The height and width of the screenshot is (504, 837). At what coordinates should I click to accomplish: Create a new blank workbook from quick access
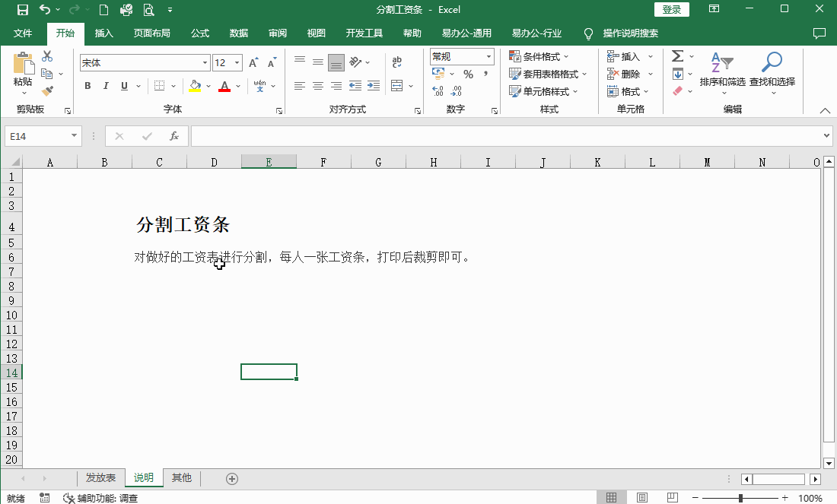(104, 10)
